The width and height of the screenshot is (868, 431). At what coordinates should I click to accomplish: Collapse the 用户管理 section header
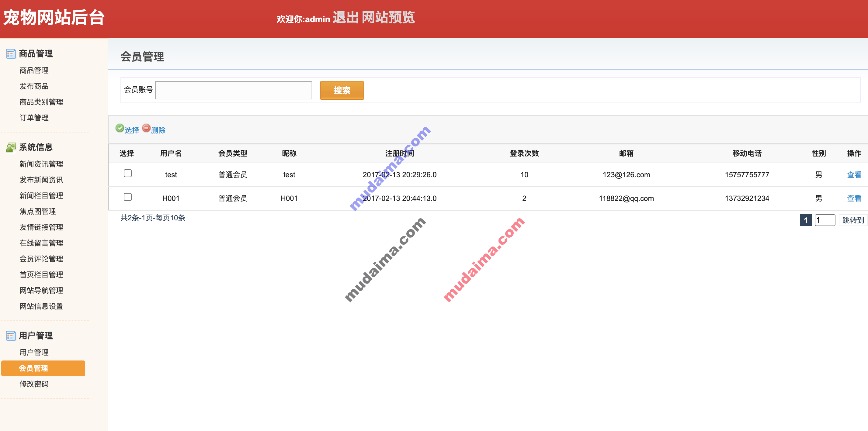click(x=36, y=336)
